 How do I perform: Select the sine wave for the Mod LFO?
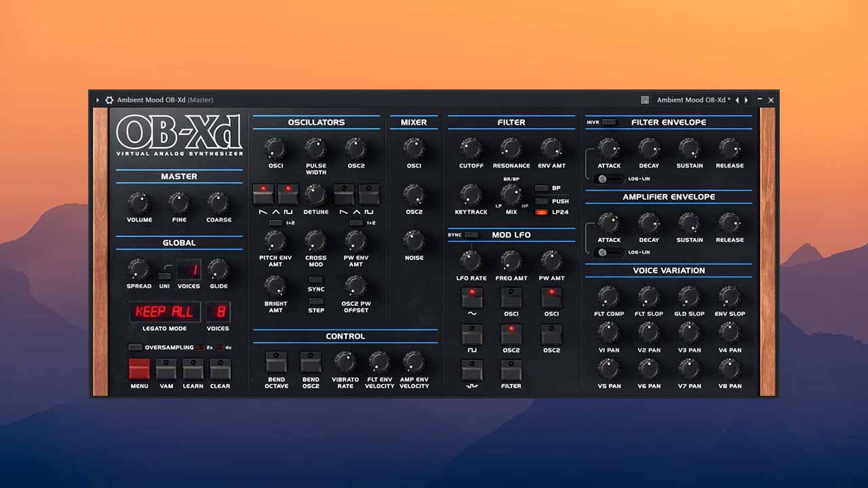click(472, 296)
